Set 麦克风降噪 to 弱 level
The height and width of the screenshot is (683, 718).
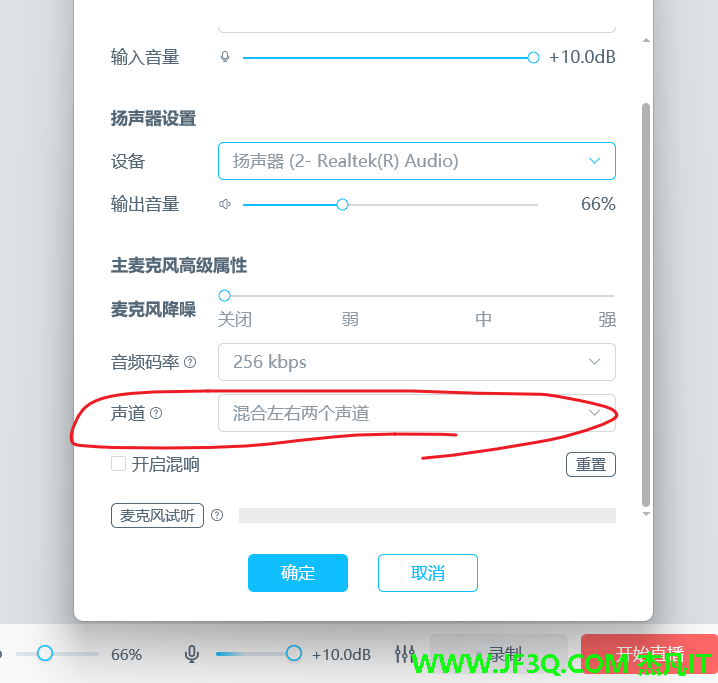tap(350, 319)
